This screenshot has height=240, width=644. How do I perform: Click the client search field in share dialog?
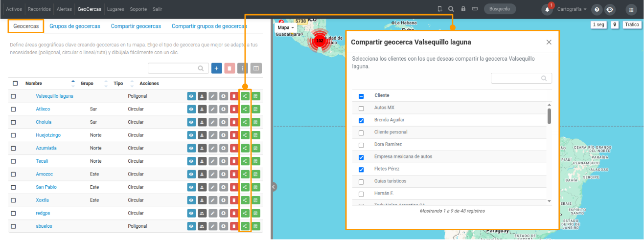[x=521, y=78]
